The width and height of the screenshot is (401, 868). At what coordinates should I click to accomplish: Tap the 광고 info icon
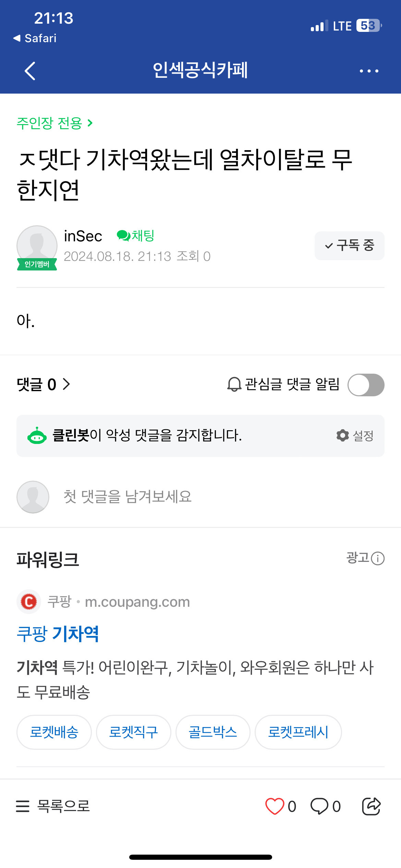378,558
